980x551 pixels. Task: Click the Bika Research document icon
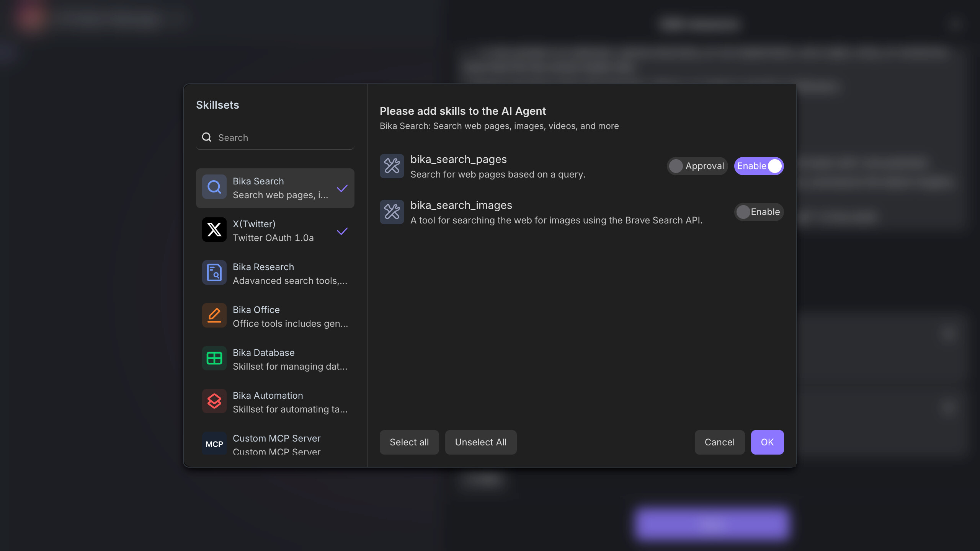click(x=214, y=273)
